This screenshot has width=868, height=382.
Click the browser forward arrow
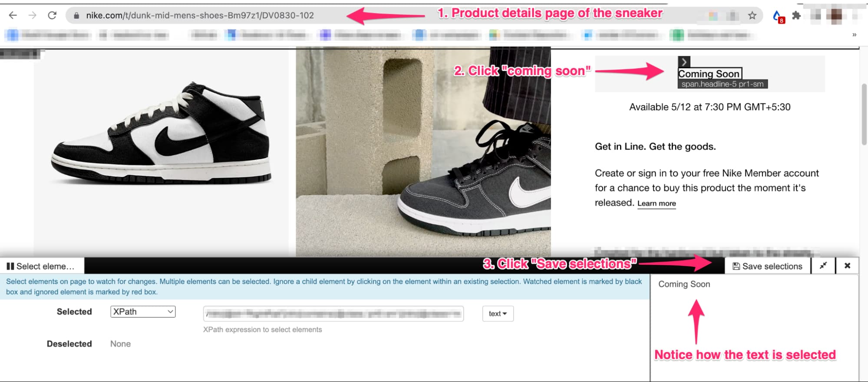(33, 15)
